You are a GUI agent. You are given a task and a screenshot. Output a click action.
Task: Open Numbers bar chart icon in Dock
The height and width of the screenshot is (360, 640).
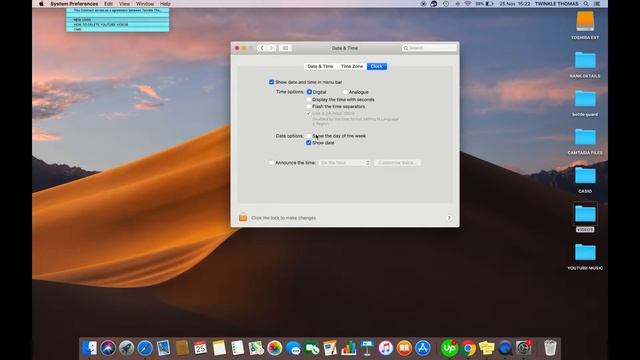(349, 348)
